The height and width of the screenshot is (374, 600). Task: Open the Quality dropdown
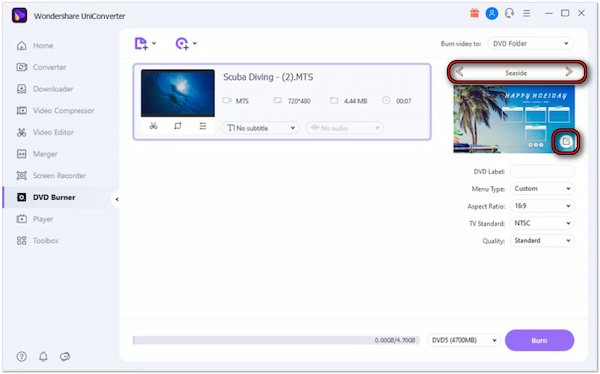point(542,240)
